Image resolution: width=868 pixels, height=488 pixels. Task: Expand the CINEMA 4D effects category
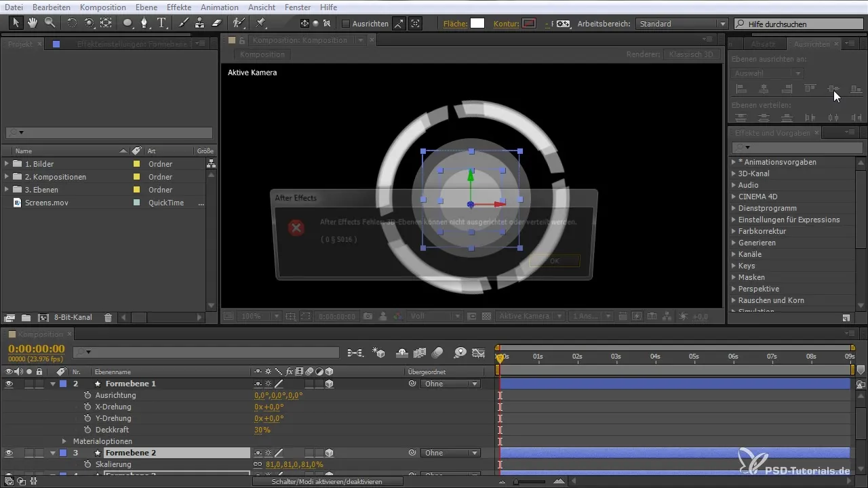tap(733, 197)
